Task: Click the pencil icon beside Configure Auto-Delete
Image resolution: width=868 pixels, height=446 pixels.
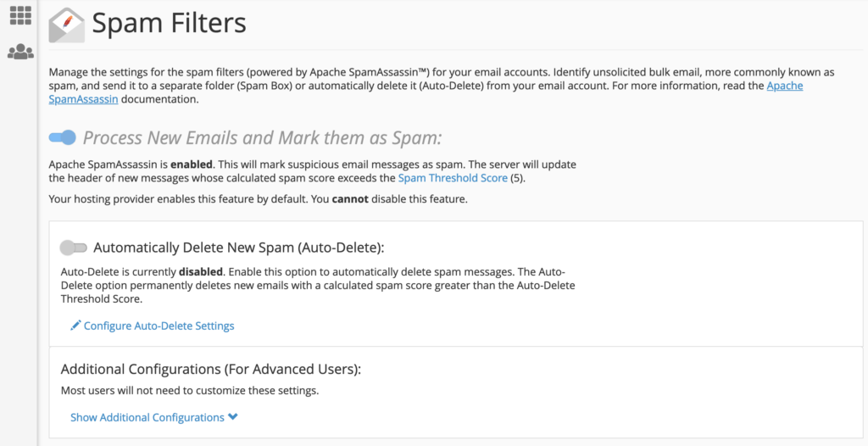Action: [75, 326]
